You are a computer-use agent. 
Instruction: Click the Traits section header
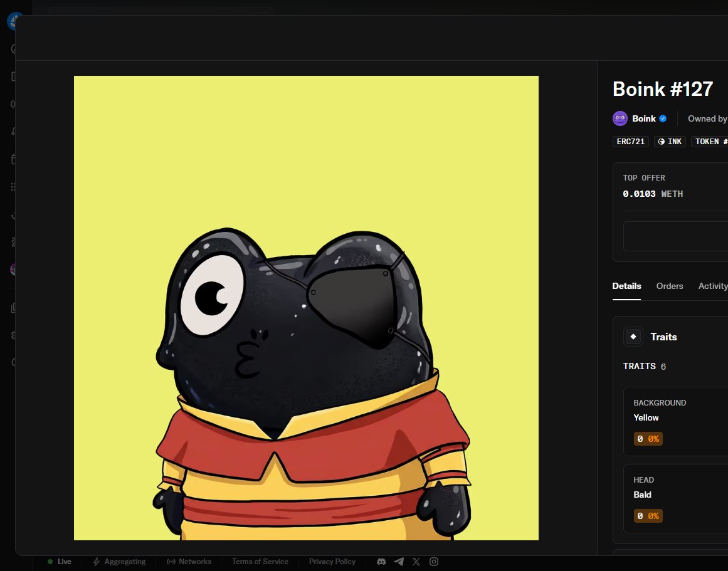click(663, 337)
